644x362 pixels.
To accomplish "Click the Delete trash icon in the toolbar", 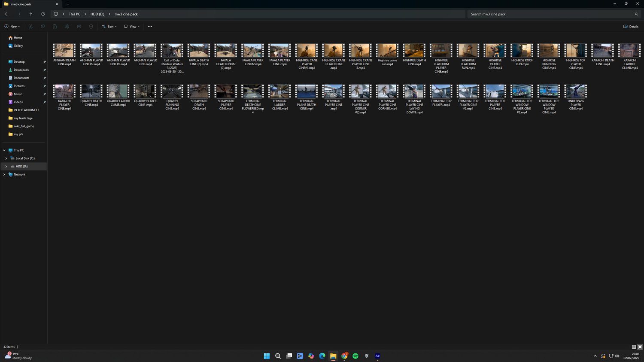I will point(91,27).
